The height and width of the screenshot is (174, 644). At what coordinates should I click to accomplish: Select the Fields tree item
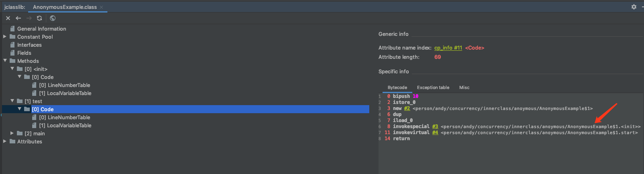click(x=24, y=53)
